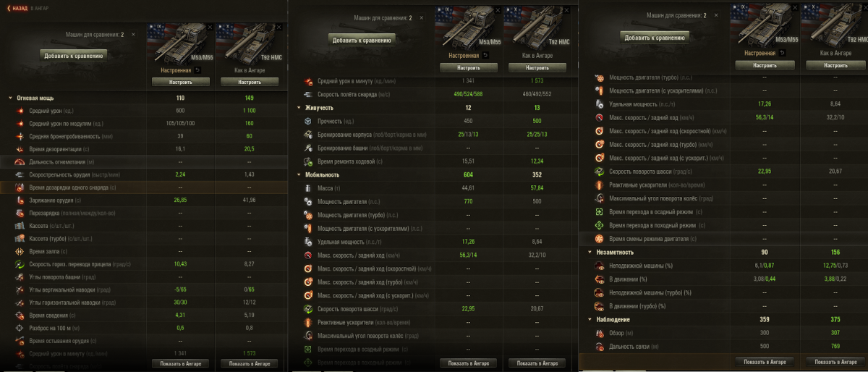Select the Время сведения aiming icon
This screenshot has width=868, height=372.
tap(20, 316)
